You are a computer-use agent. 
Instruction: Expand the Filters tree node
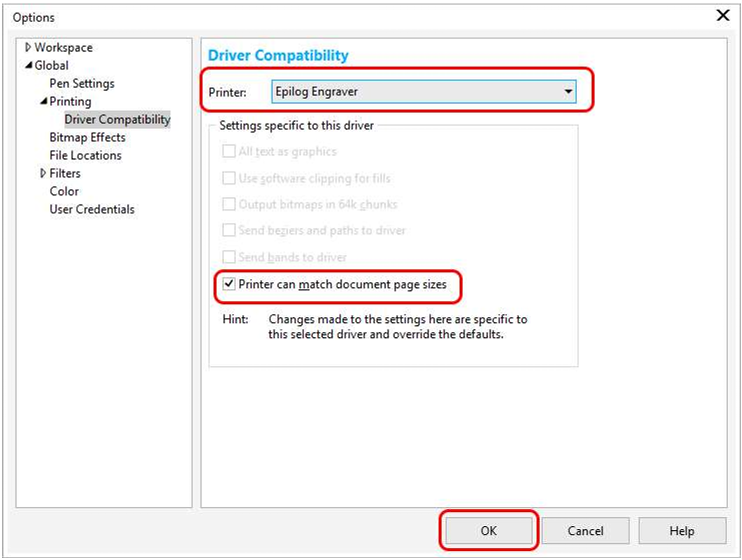[x=43, y=173]
